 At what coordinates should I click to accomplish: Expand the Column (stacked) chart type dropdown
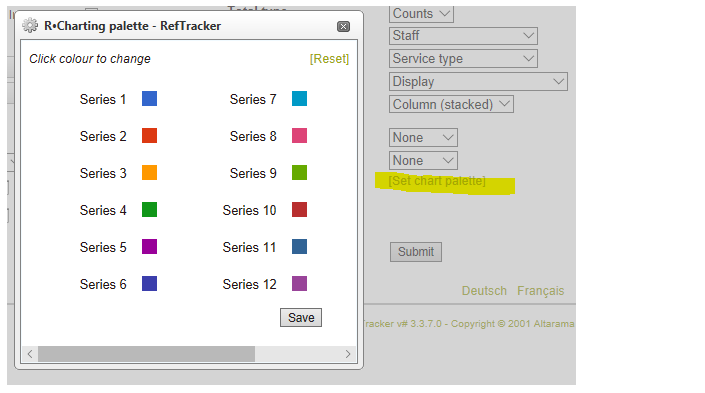coord(451,104)
